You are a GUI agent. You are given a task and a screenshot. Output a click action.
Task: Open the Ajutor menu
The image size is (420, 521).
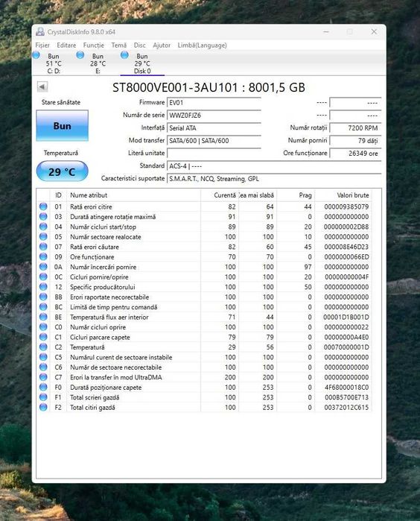pyautogui.click(x=162, y=45)
